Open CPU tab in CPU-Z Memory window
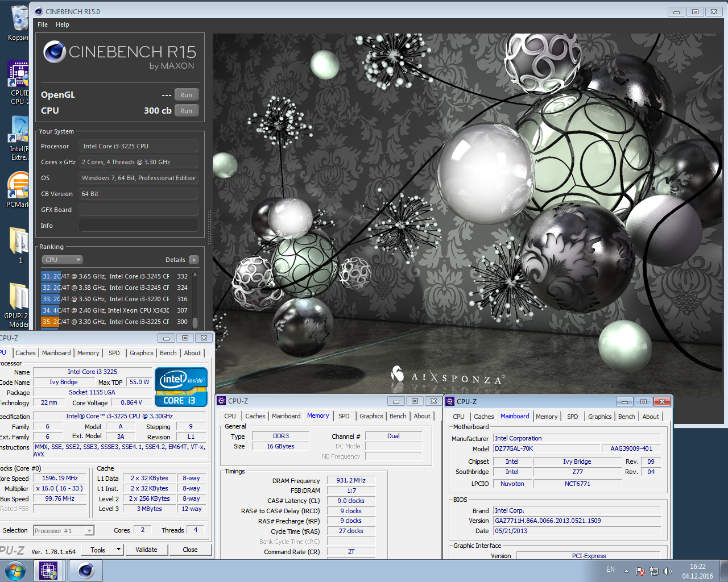This screenshot has height=582, width=728. point(230,416)
